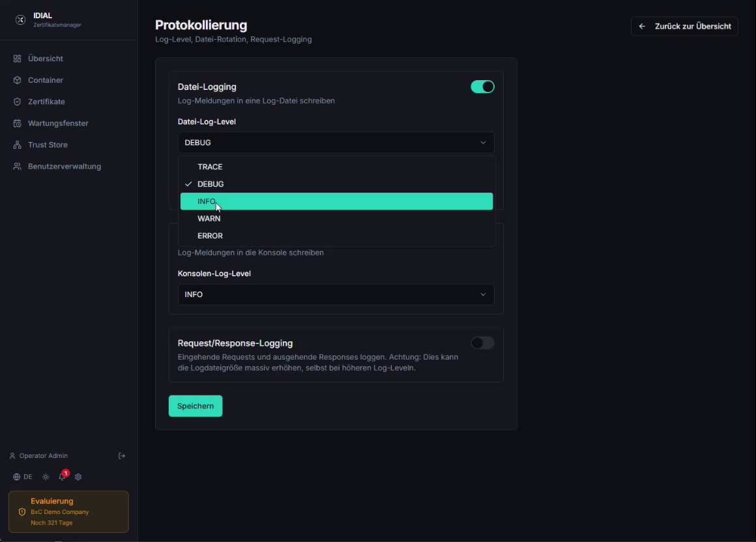Click the Request/Response-Logging section title
This screenshot has width=756, height=542.
tap(235, 343)
